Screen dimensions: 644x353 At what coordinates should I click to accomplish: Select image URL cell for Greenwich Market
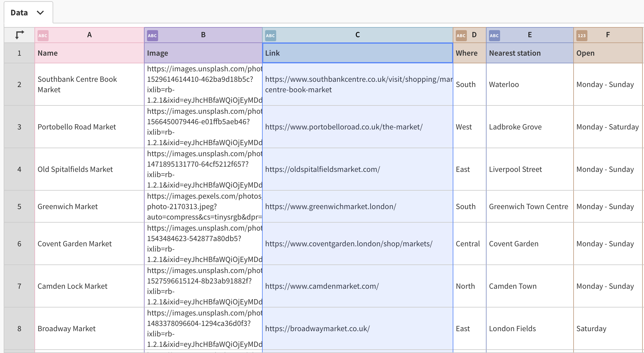tap(203, 207)
